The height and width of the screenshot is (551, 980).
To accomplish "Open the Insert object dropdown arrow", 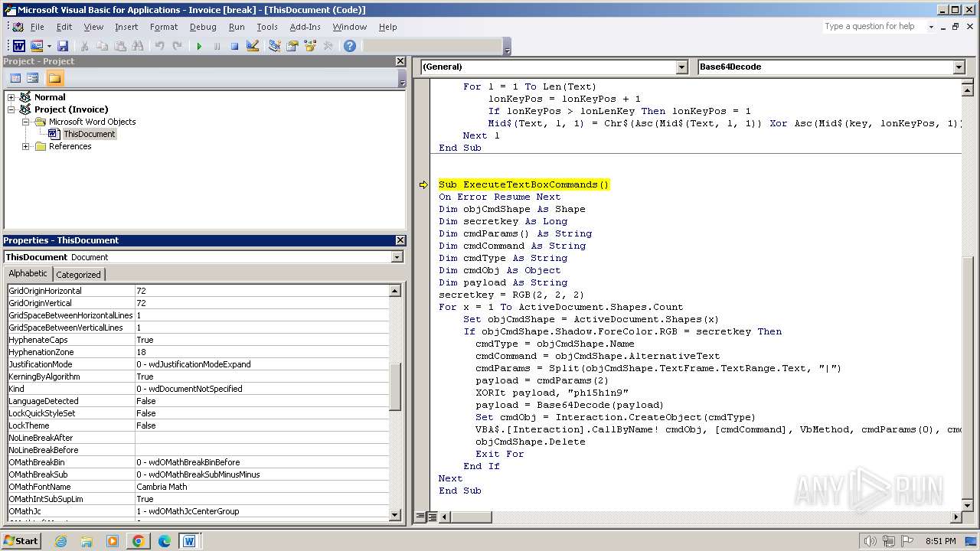I will [49, 46].
